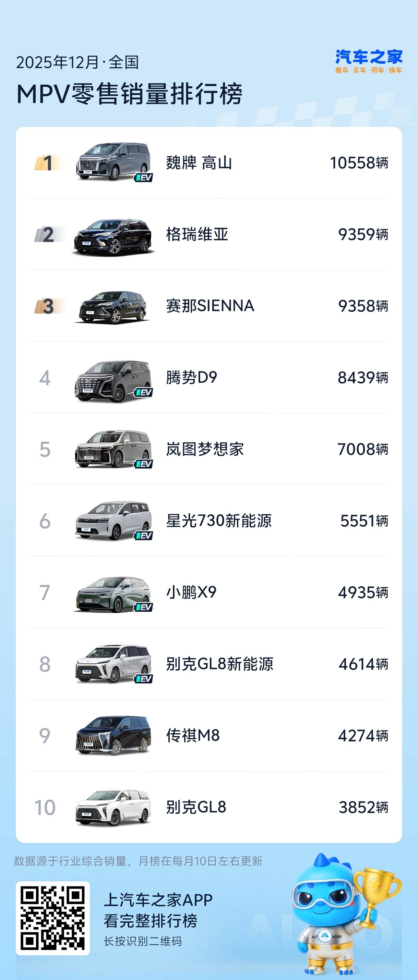Tap the 上汽车之家APP text
The height and width of the screenshot is (980, 418).
(x=158, y=900)
